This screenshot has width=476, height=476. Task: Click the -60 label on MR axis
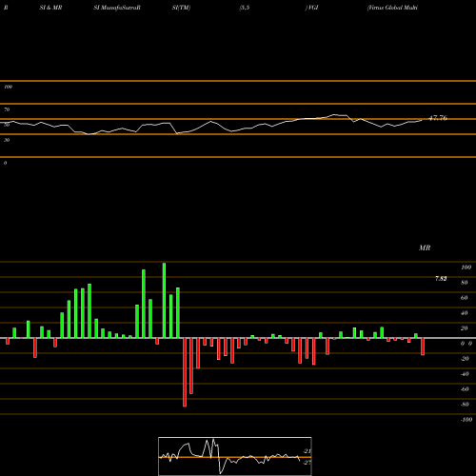coord(465,389)
